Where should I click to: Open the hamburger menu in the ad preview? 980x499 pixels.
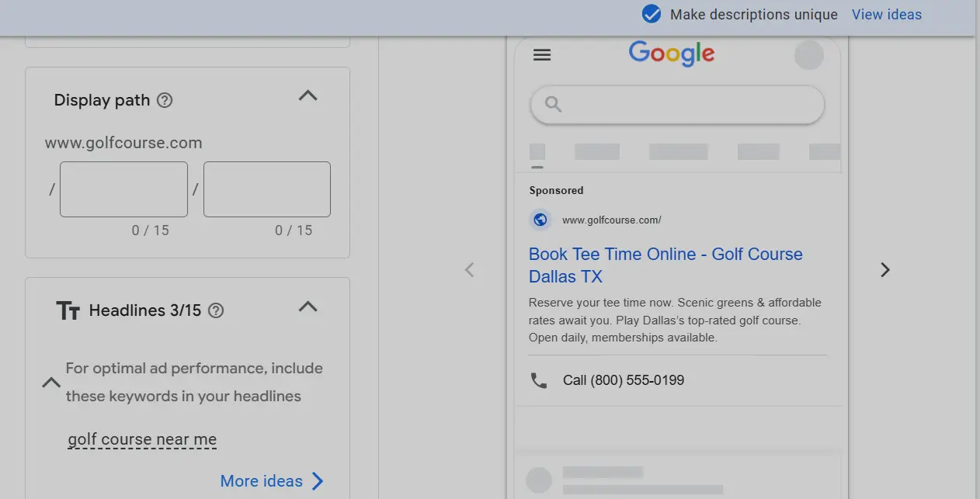point(541,54)
